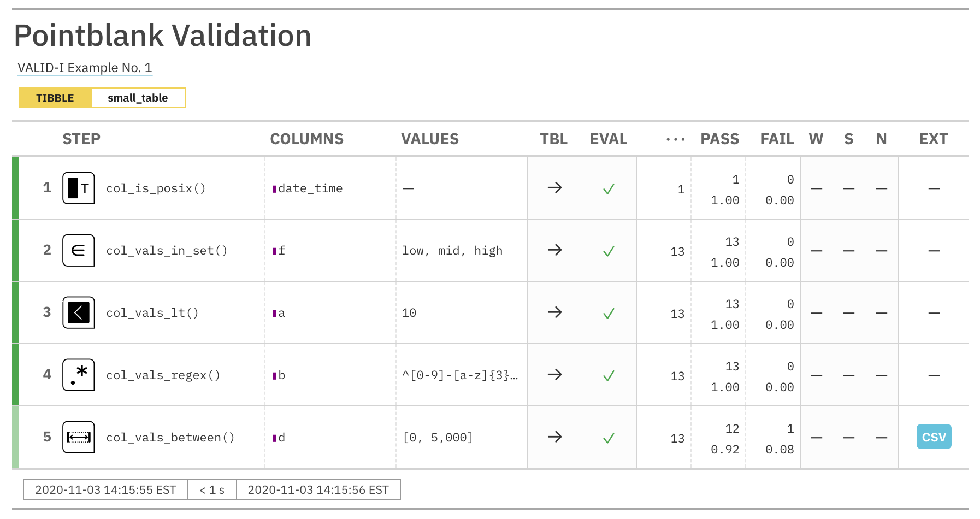The height and width of the screenshot is (519, 980).
Task: Click the PASS column header
Action: click(x=719, y=139)
